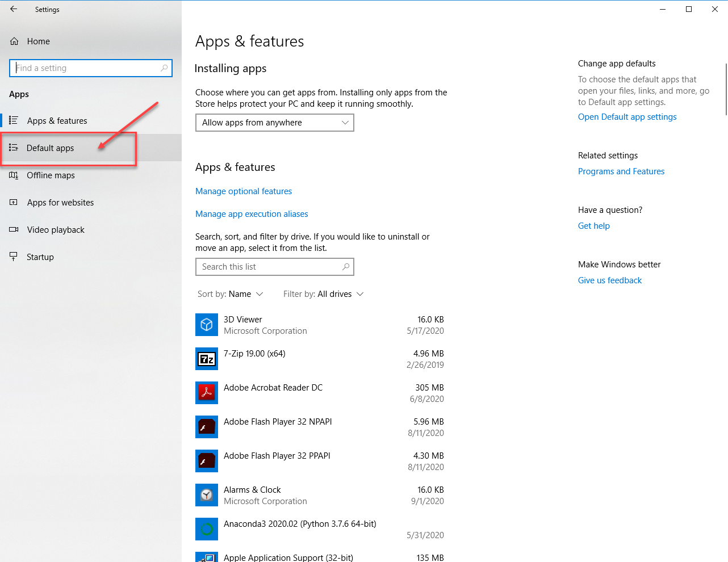This screenshot has width=728, height=562.
Task: Click Manage app execution aliases link
Action: pyautogui.click(x=252, y=214)
